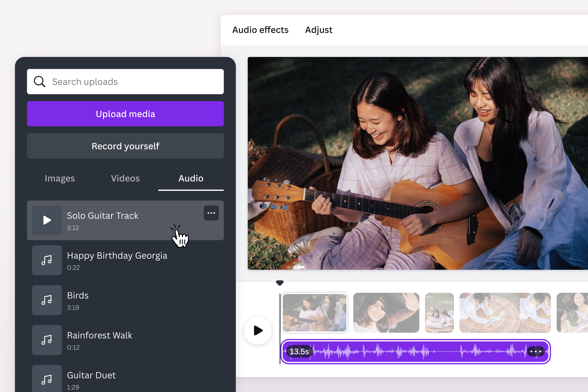Click the Upload media button

tap(125, 113)
